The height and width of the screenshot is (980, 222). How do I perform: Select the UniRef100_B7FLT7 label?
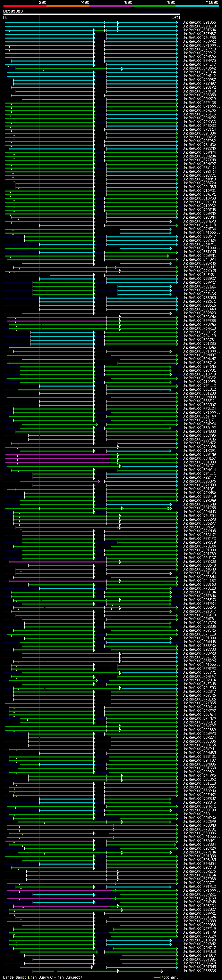(x=199, y=65)
